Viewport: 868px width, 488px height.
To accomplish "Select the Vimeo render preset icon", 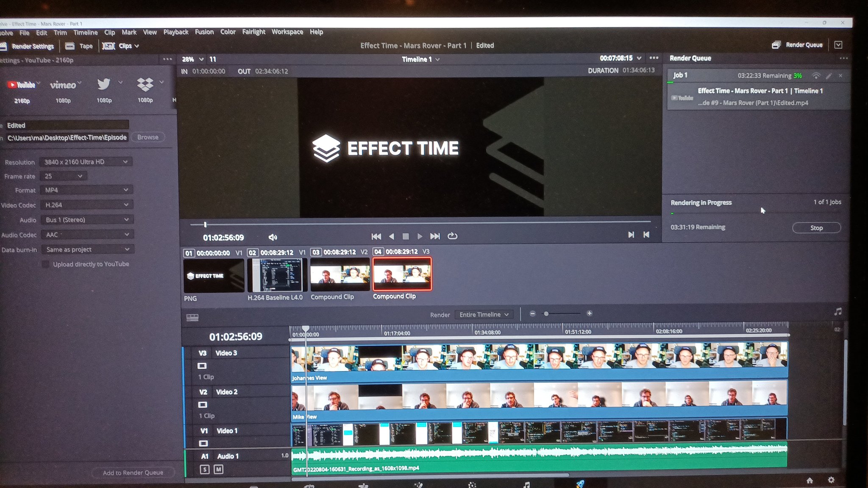I will [63, 84].
